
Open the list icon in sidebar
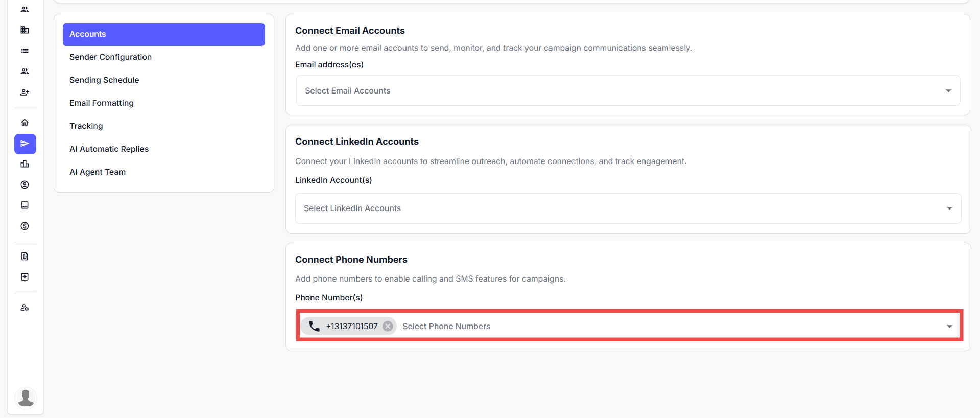pos(25,51)
